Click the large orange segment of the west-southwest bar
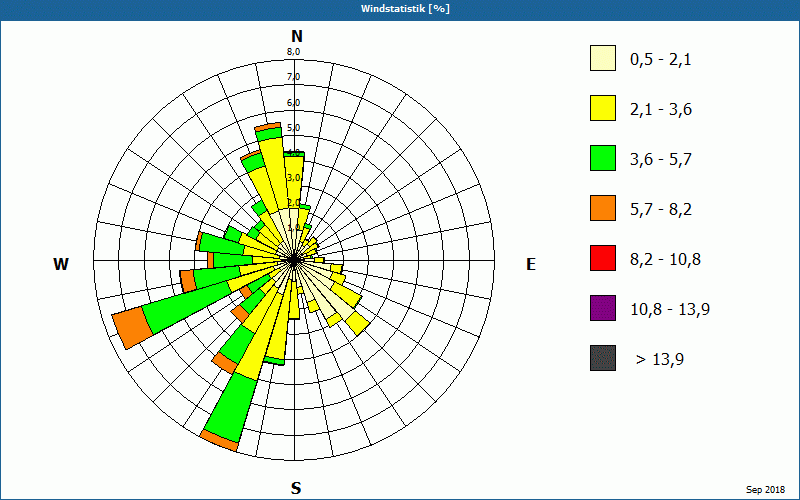Screen dimensions: 800x500 133,329
